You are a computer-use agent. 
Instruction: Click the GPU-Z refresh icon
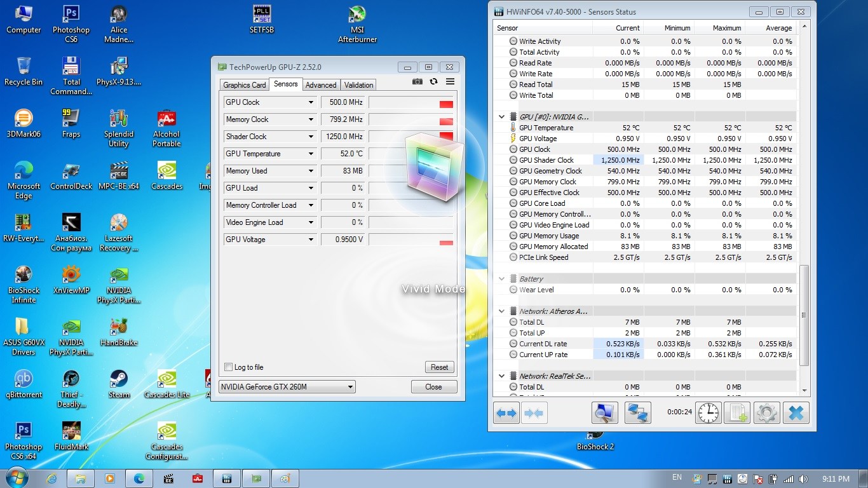click(433, 82)
